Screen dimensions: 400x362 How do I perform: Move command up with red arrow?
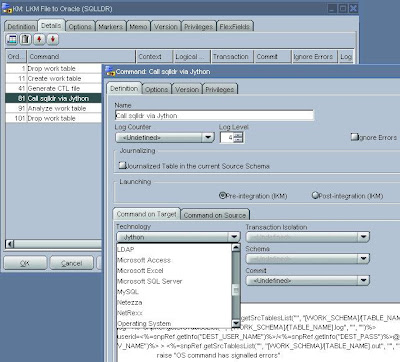pos(39,39)
